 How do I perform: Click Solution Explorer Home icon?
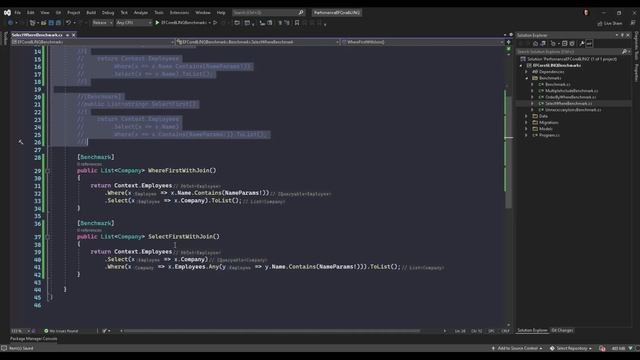coord(536,44)
